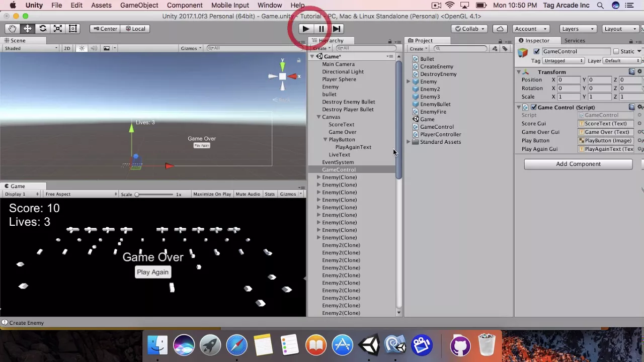
Task: Toggle scene audio speaker icon
Action: point(94,48)
